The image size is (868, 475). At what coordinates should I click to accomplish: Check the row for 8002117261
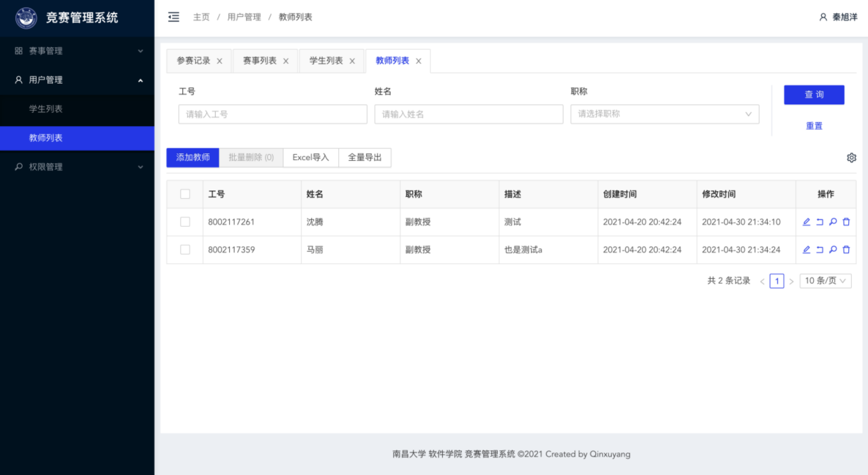coord(185,222)
